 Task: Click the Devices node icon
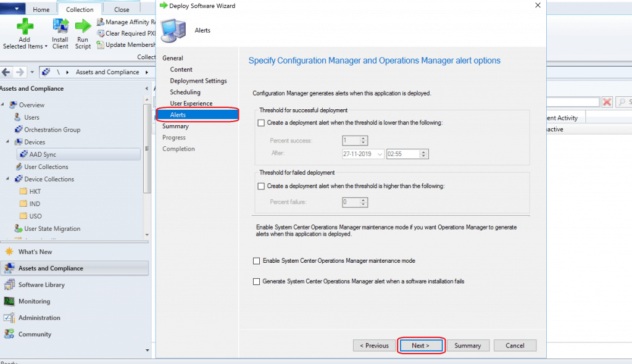(19, 142)
